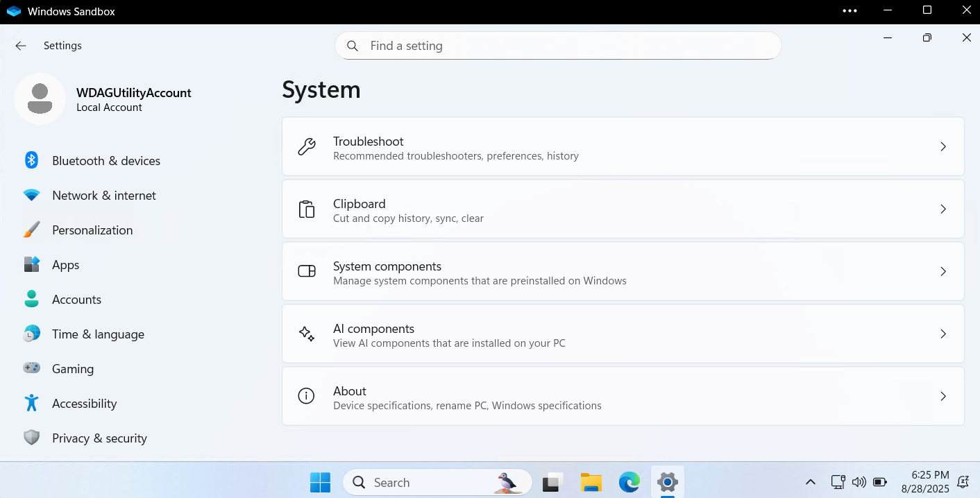Screen dimensions: 980x498
Task: Open the Windows Start button
Action: point(320,482)
